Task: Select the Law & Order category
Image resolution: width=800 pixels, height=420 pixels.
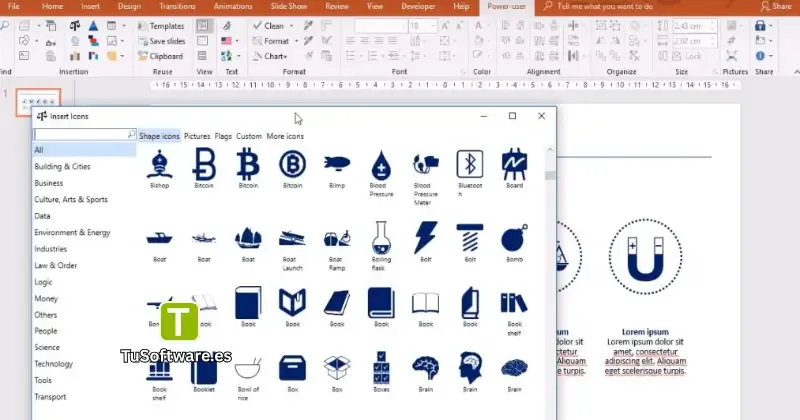Action: click(56, 265)
